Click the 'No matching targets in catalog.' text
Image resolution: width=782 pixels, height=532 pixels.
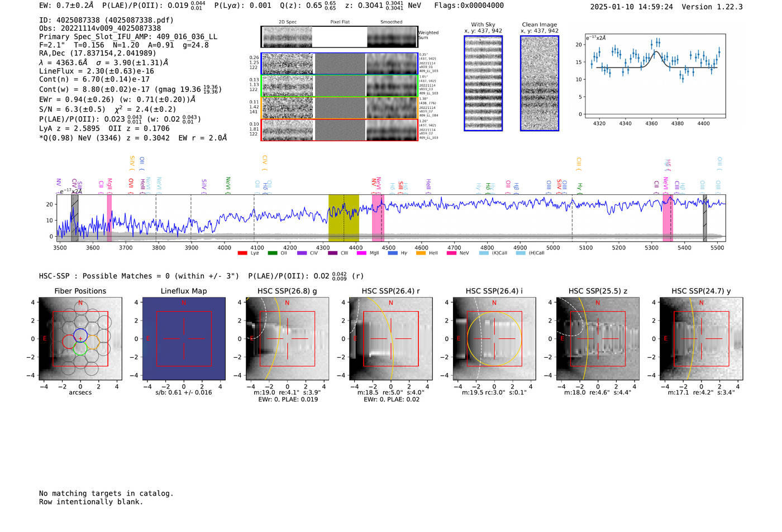tap(106, 493)
